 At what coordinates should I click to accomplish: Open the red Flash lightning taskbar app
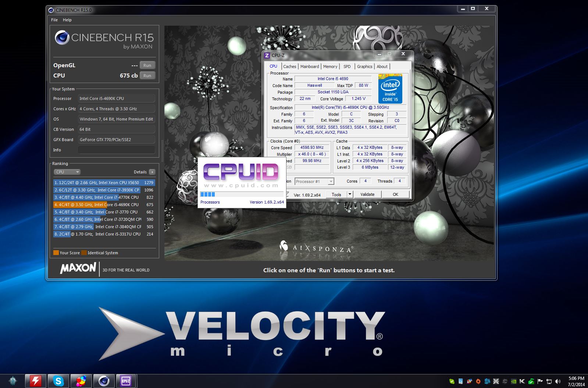pos(36,381)
